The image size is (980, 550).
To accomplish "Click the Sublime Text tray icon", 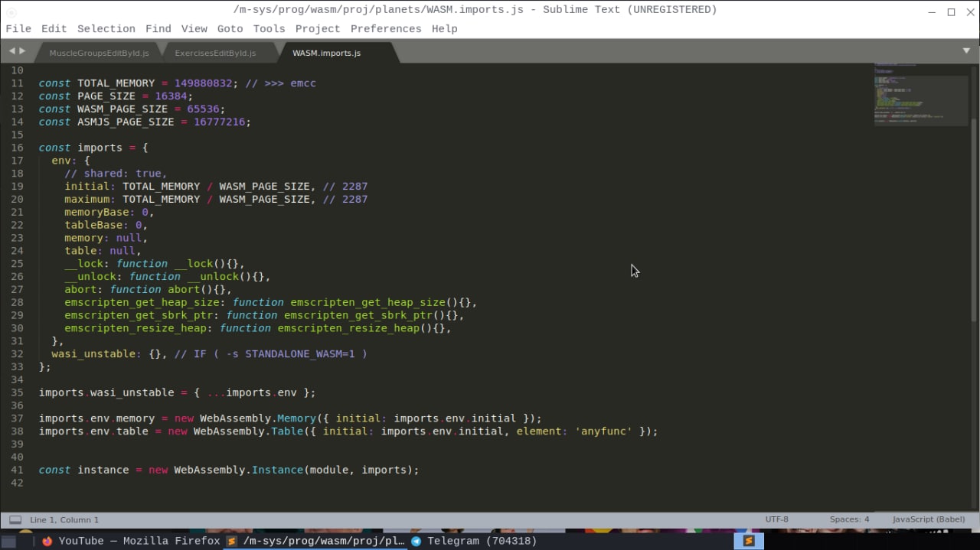I will click(749, 541).
